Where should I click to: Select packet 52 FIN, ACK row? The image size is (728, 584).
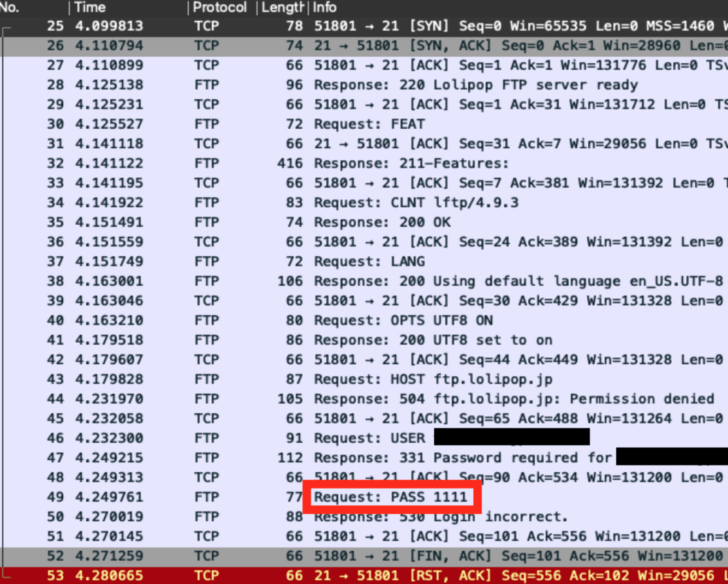364,556
